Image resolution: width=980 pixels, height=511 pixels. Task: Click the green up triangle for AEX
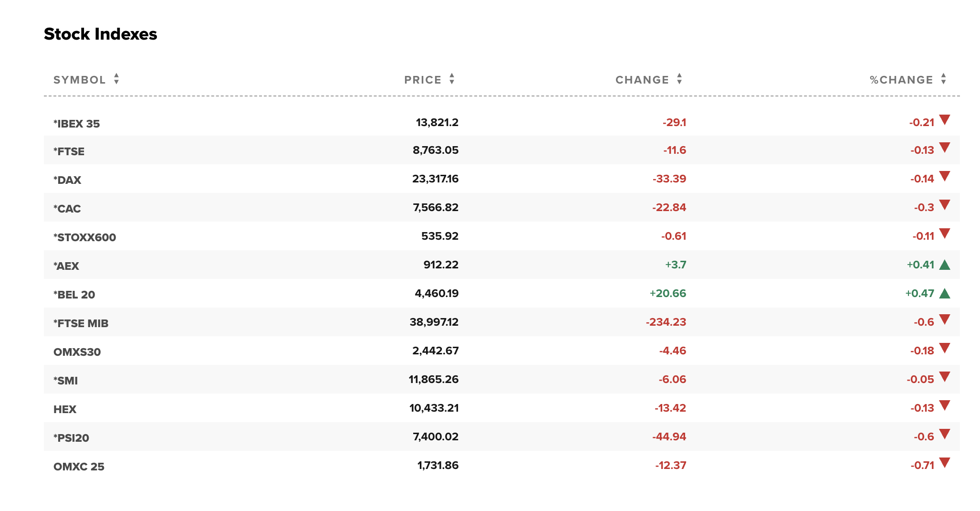coord(945,265)
